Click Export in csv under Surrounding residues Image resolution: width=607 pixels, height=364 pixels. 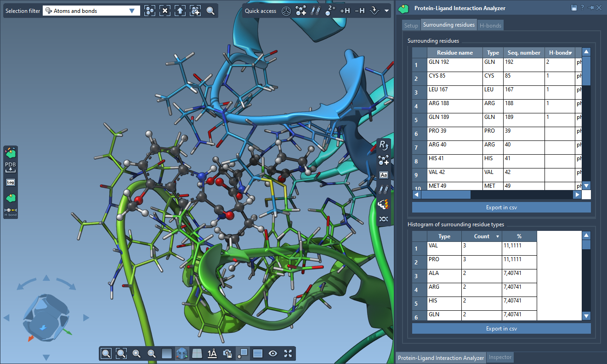(x=501, y=207)
